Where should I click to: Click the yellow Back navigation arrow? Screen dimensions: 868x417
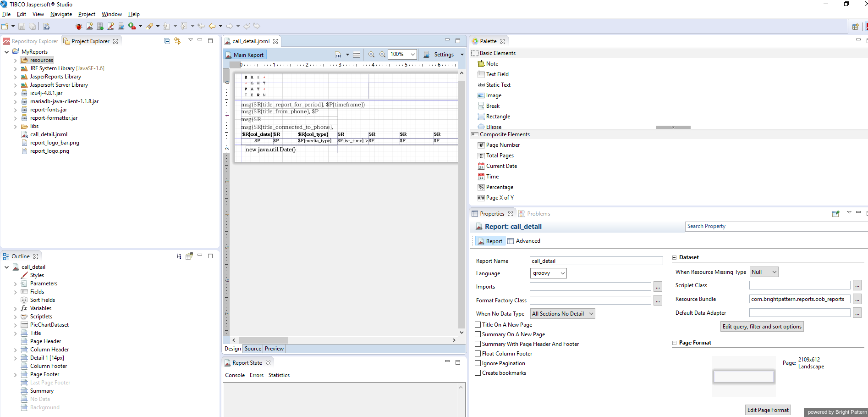click(212, 27)
